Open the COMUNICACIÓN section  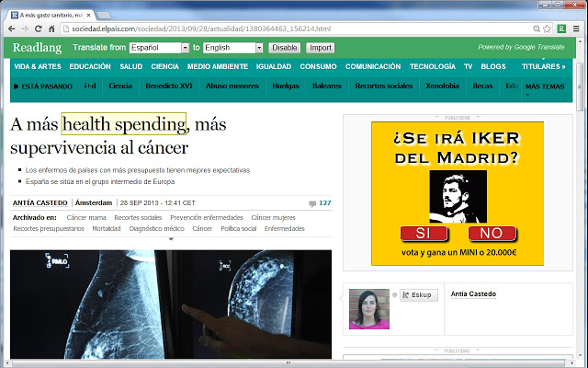(373, 66)
